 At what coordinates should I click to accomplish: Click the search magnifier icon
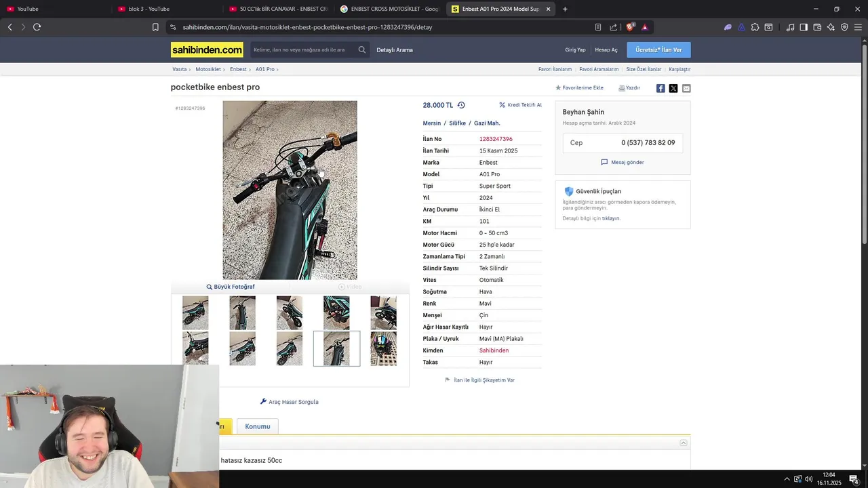click(362, 49)
